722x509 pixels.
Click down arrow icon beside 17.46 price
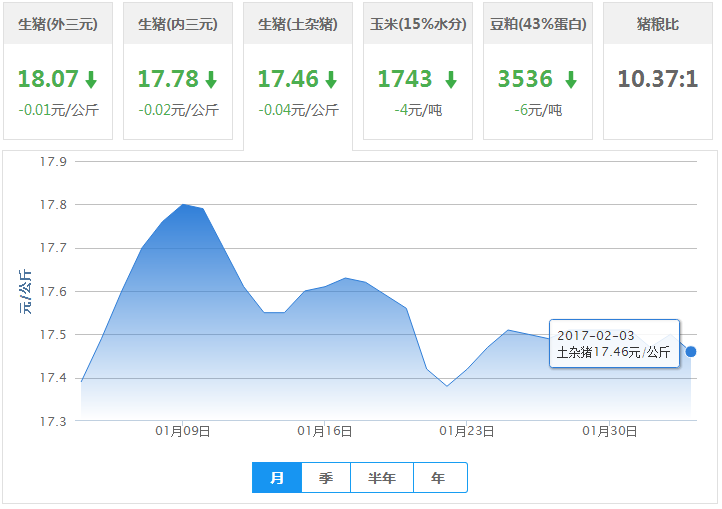pyautogui.click(x=331, y=80)
